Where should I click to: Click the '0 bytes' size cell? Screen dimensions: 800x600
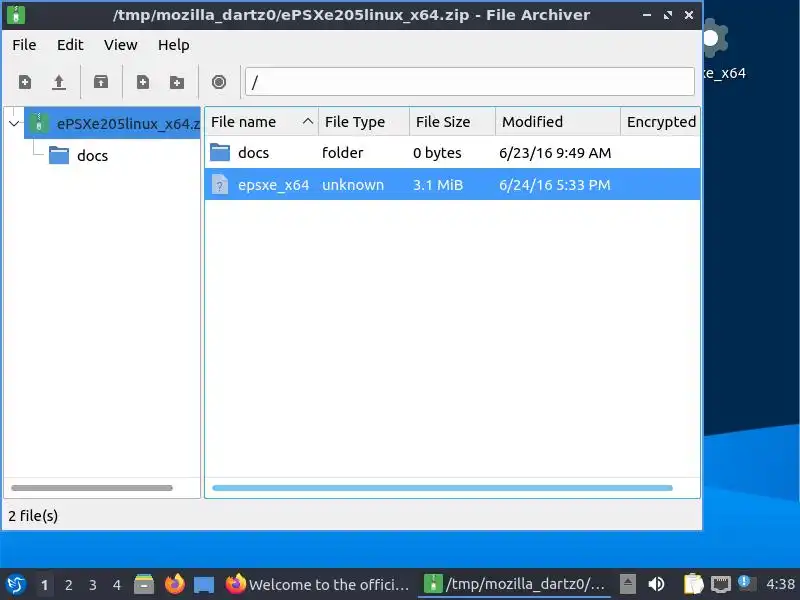[437, 153]
